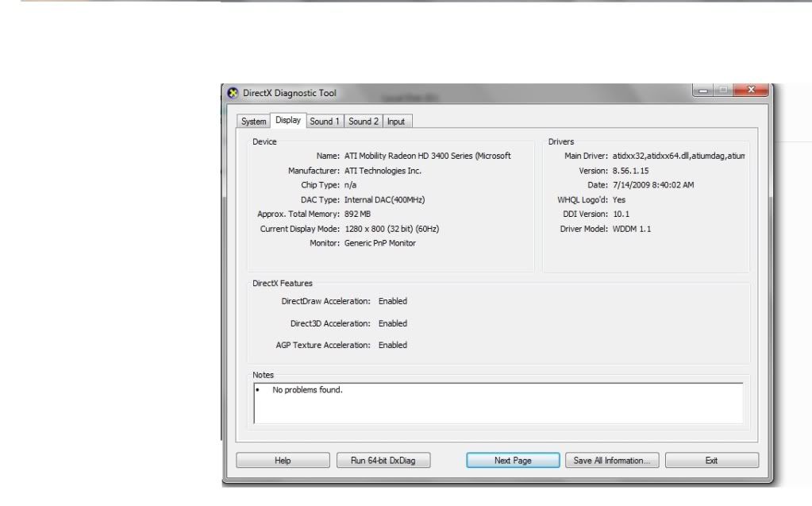Click the maximize button in title bar
This screenshot has width=812, height=506.
(x=723, y=91)
